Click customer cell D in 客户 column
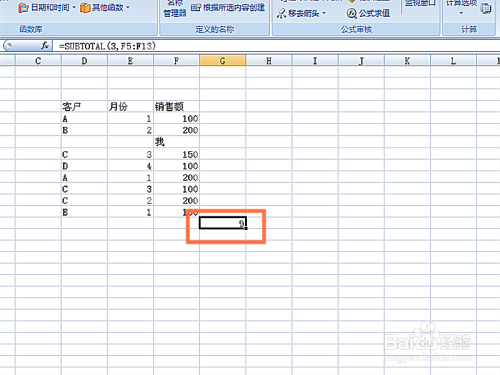 (x=84, y=166)
